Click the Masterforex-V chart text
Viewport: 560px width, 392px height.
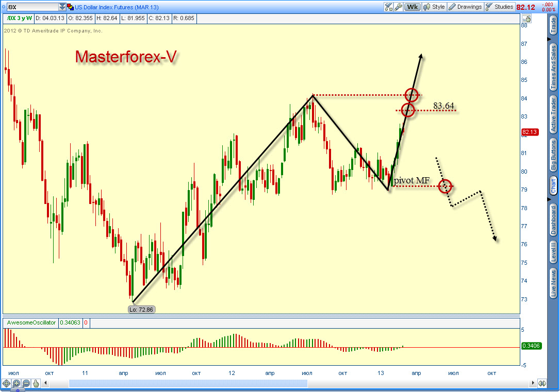(126, 57)
